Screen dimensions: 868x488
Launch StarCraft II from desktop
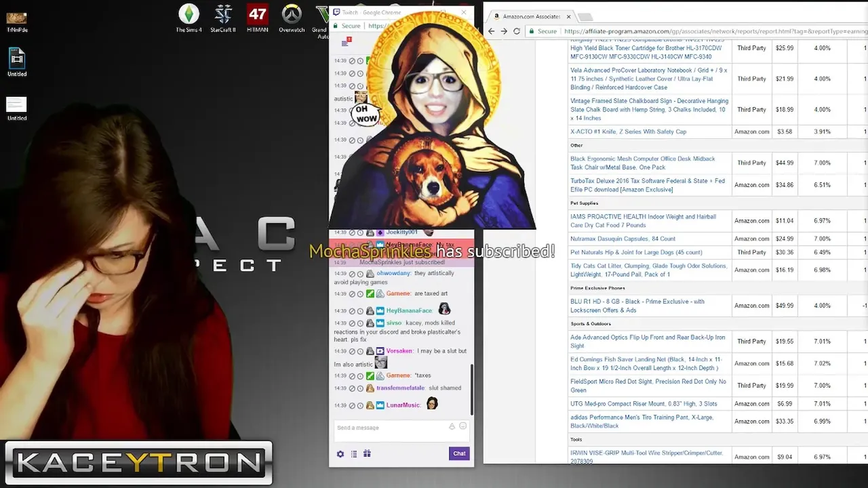point(223,18)
